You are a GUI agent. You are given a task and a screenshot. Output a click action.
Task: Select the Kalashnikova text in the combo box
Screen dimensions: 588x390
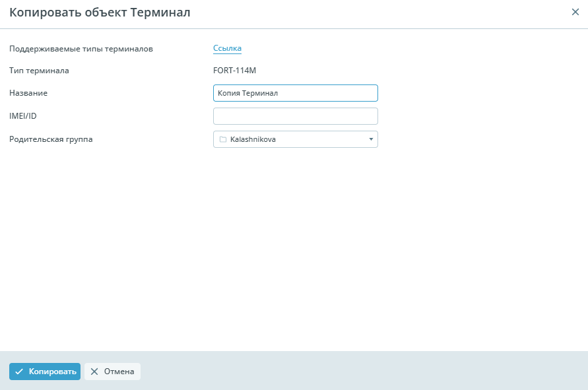(253, 139)
